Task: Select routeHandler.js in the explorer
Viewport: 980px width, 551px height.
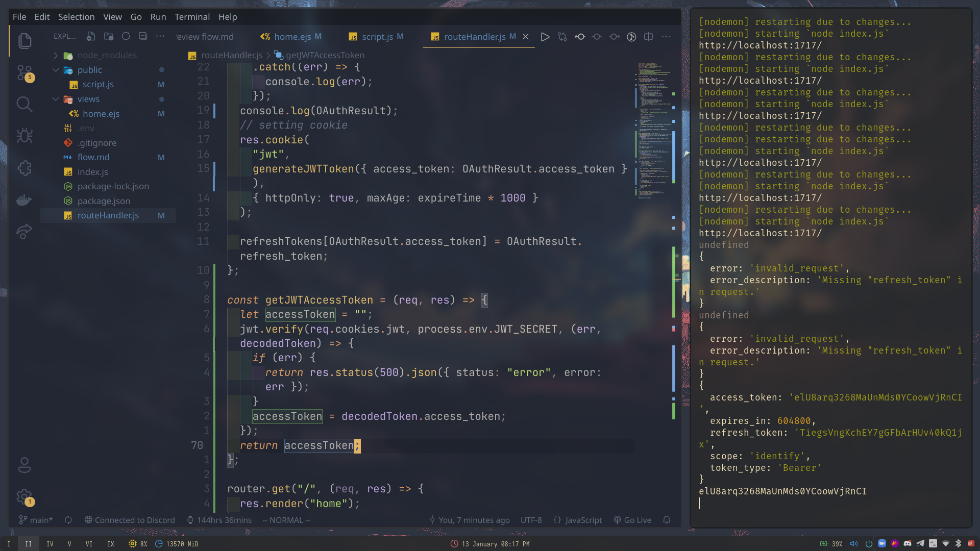Action: click(108, 215)
